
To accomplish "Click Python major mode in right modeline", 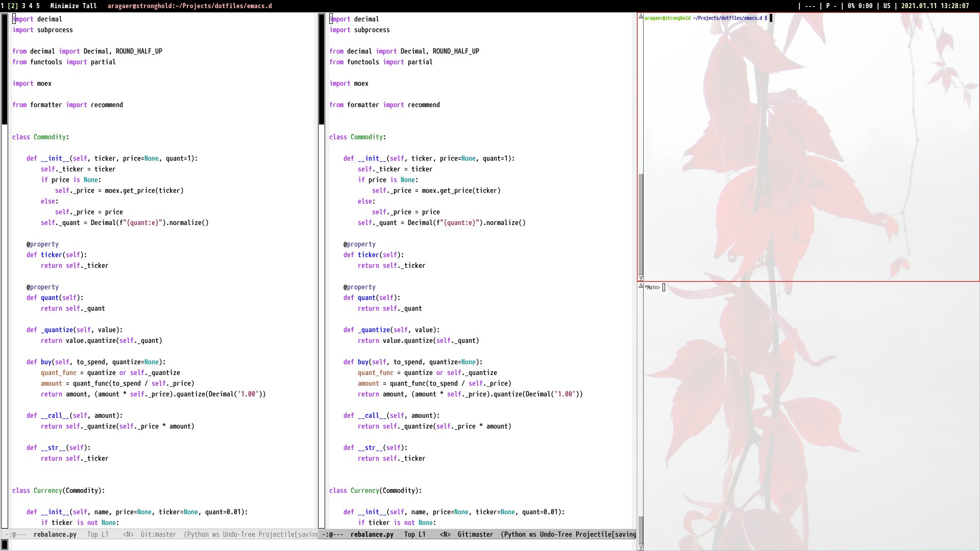I will [x=515, y=535].
